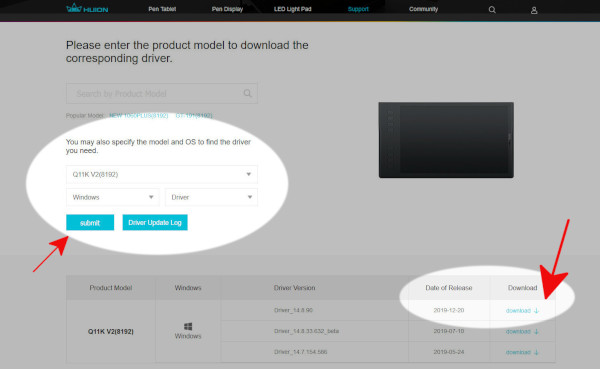Expand the Q11K V2(8192) model dropdown
The width and height of the screenshot is (600, 369).
pyautogui.click(x=161, y=175)
